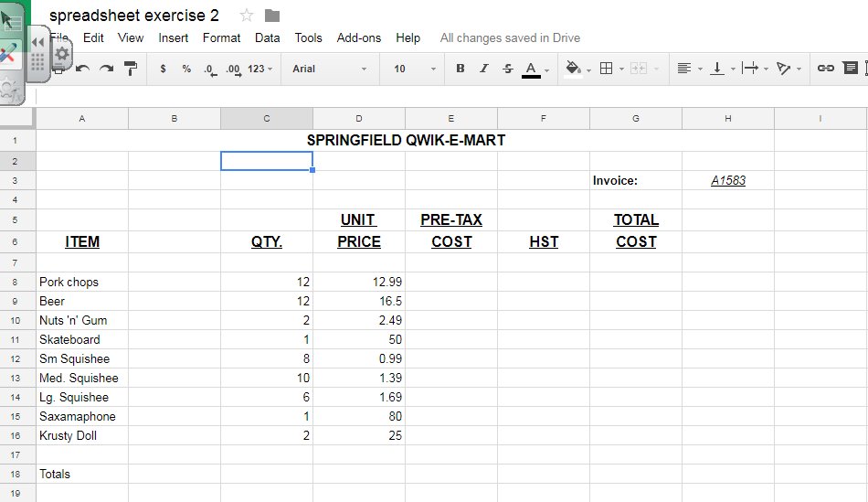Open the borders dropdown

tap(606, 69)
